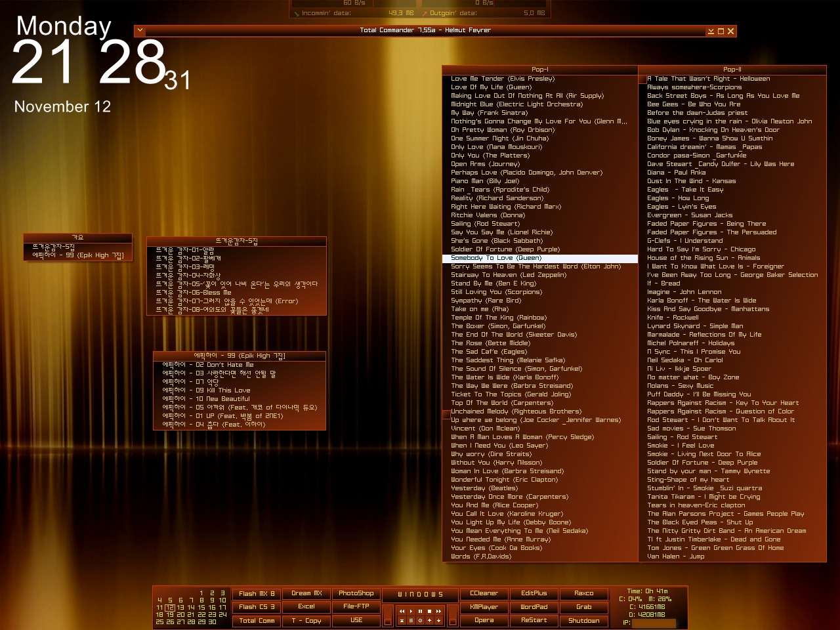Launch Flash MX 8 from the dock
840x630 pixels.
(257, 593)
